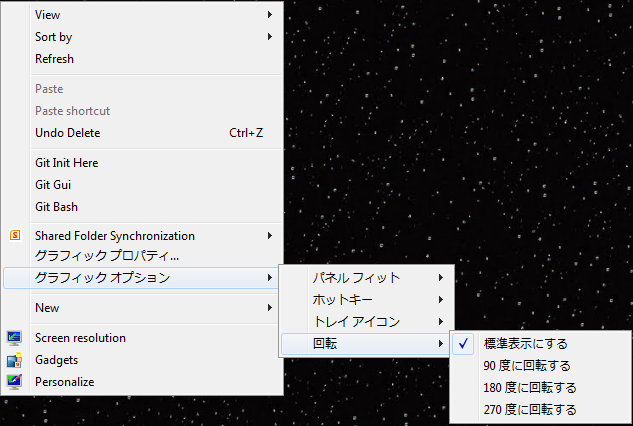Select 標準表示にする rotation option
Viewport: 633px width, 426px height.
pyautogui.click(x=541, y=344)
